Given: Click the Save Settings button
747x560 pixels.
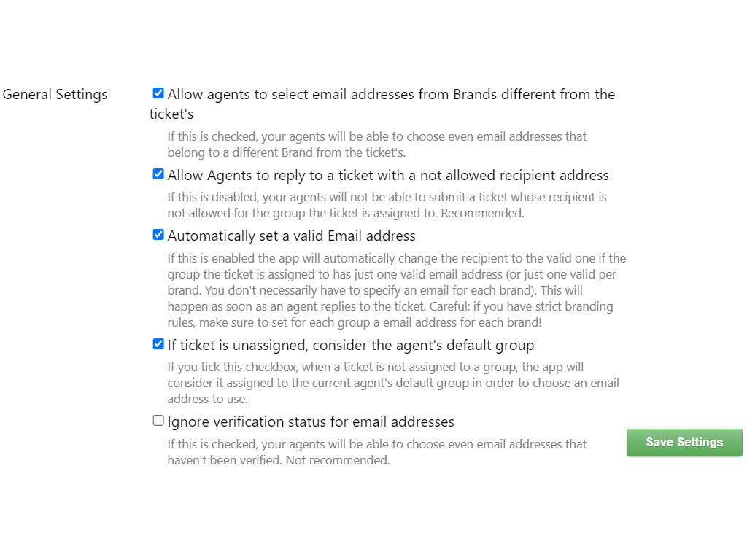Looking at the screenshot, I should (684, 443).
